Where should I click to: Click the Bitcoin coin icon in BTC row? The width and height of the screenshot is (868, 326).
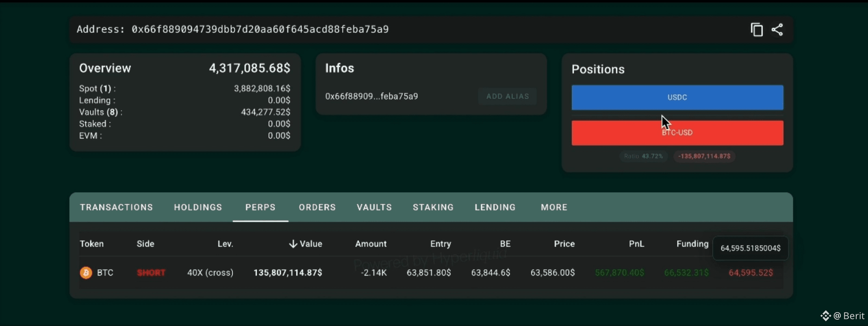point(86,272)
